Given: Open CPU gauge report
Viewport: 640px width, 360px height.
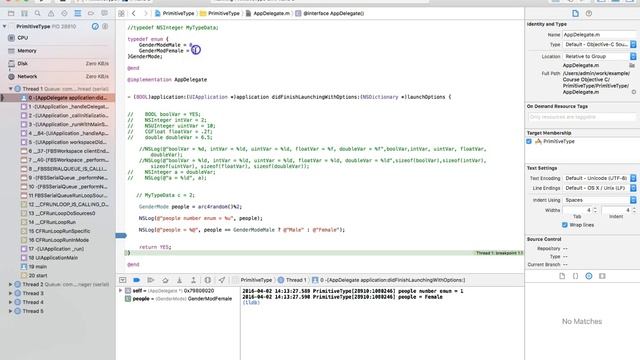Looking at the screenshot, I should [x=58, y=38].
